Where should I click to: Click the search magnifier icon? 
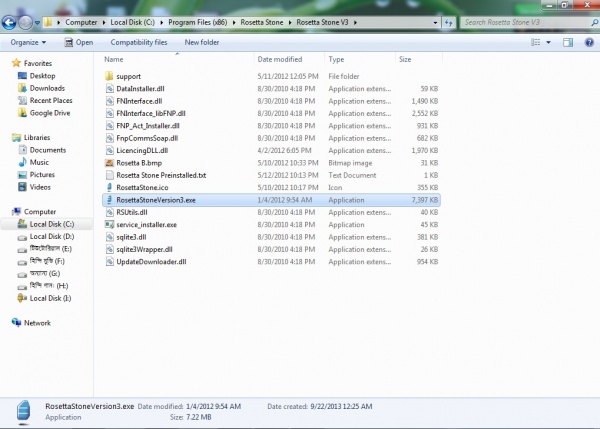point(595,23)
